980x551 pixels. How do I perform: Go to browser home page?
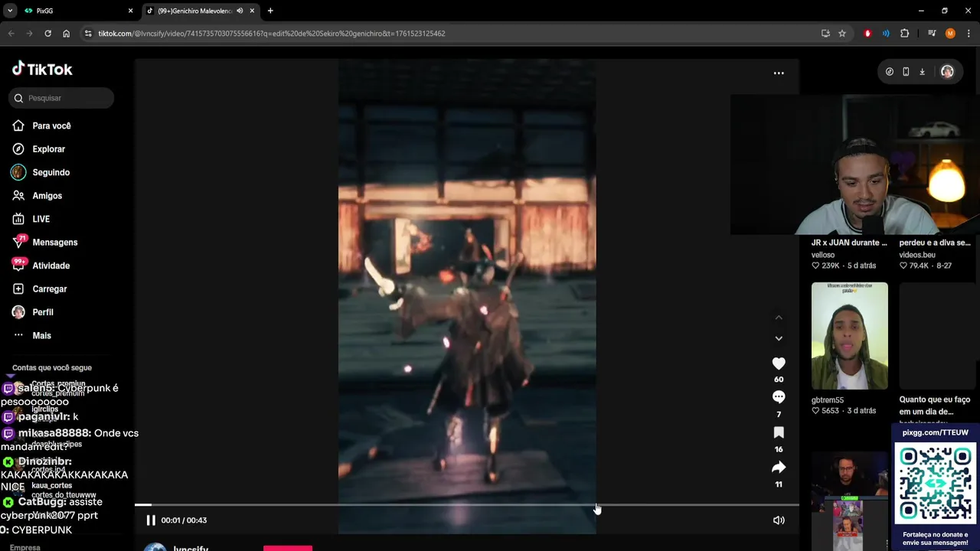(66, 34)
